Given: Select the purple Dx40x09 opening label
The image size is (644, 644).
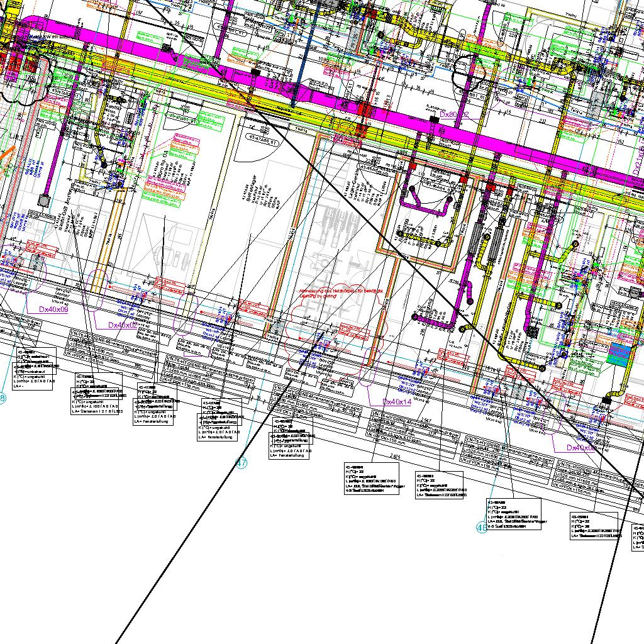Looking at the screenshot, I should tap(54, 309).
